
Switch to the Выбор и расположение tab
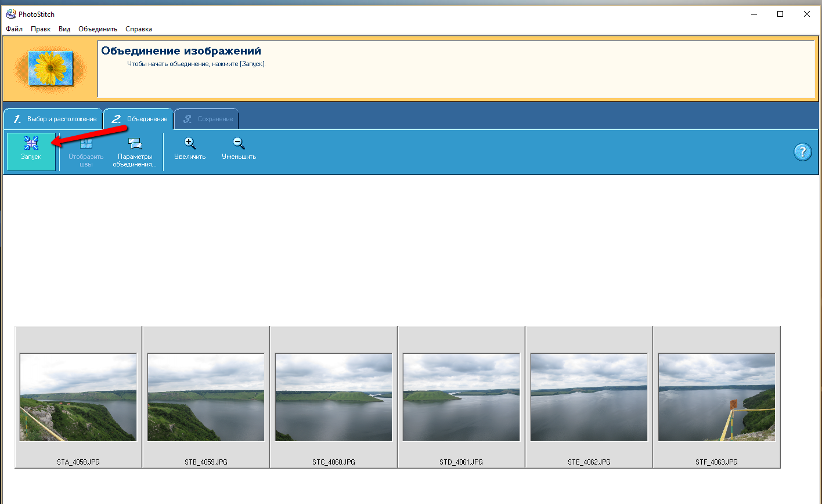point(54,119)
